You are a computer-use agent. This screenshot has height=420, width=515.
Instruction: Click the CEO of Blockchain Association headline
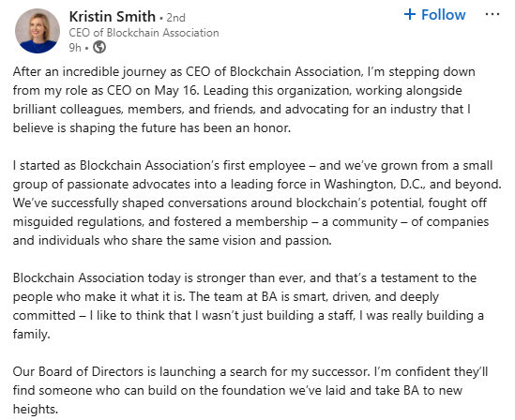[x=144, y=33]
